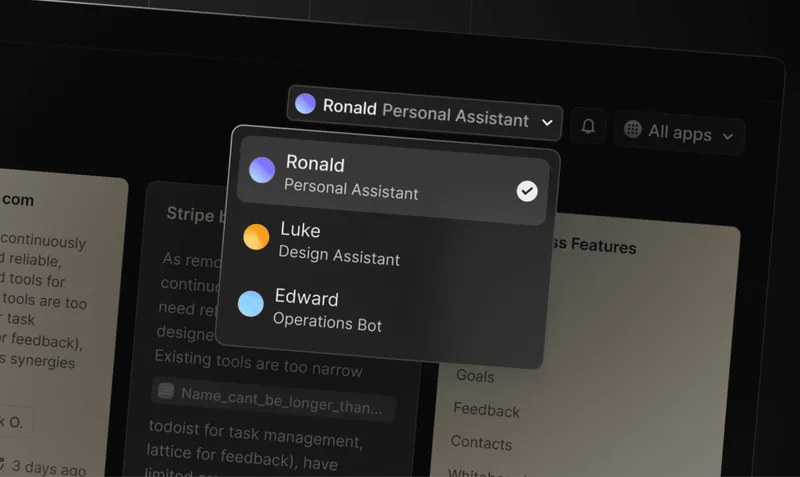Click the All apps grid icon

(x=633, y=129)
